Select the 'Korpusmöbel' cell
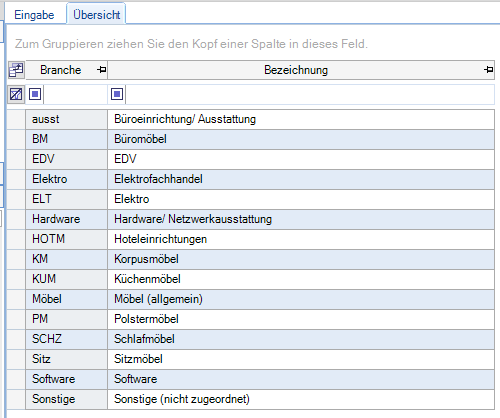The height and width of the screenshot is (418, 500). click(x=301, y=259)
